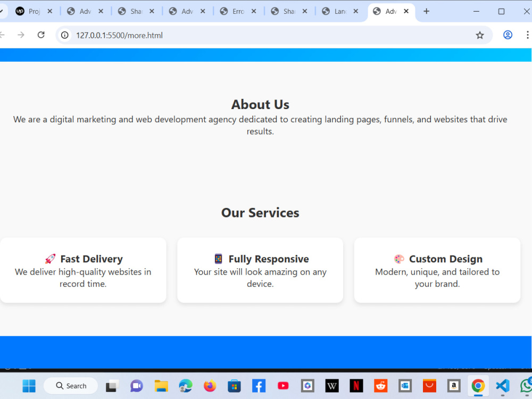Click the About Us heading
This screenshot has height=399, width=532.
tap(260, 104)
